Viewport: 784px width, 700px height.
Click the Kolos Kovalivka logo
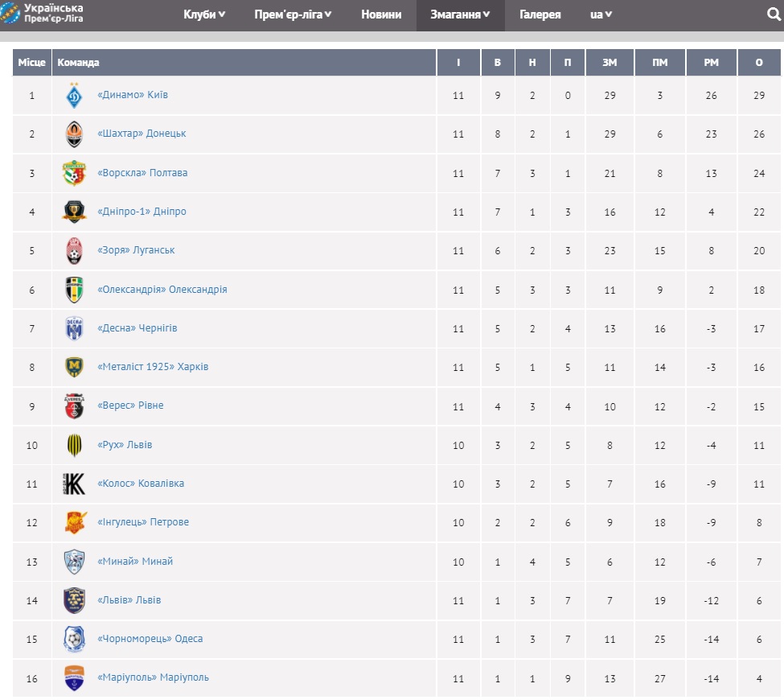click(74, 484)
